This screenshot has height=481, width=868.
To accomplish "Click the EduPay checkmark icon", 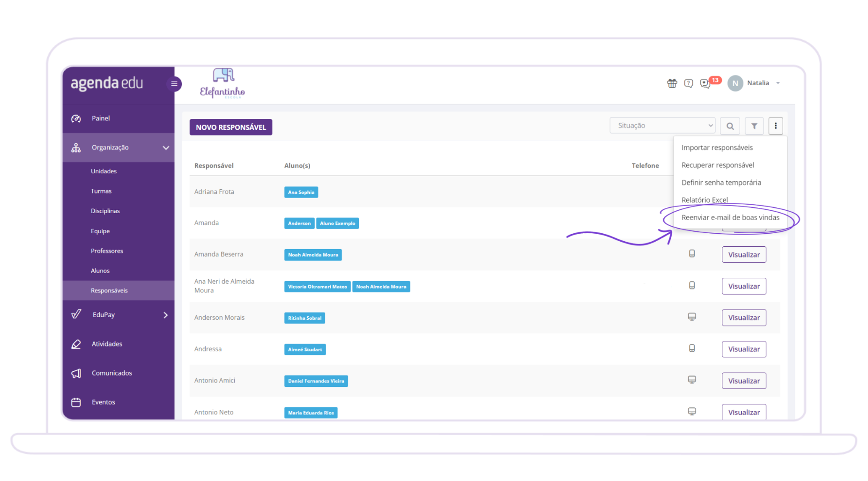I will tap(76, 314).
